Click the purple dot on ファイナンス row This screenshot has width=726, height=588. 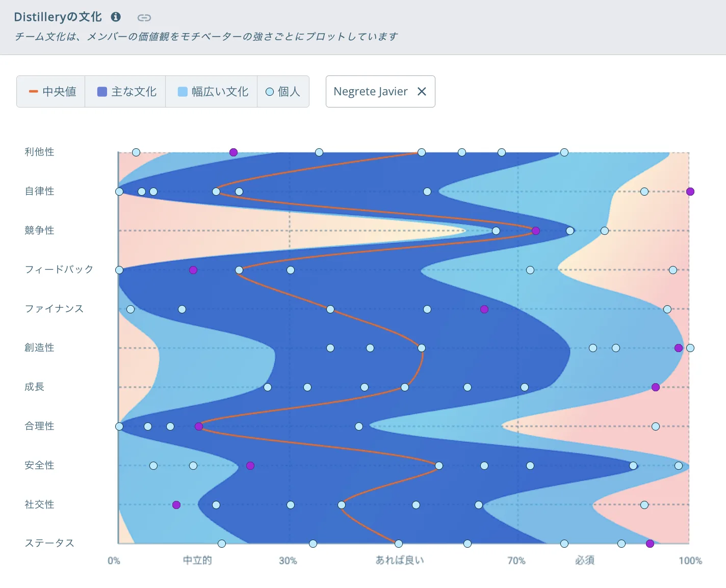[484, 309]
